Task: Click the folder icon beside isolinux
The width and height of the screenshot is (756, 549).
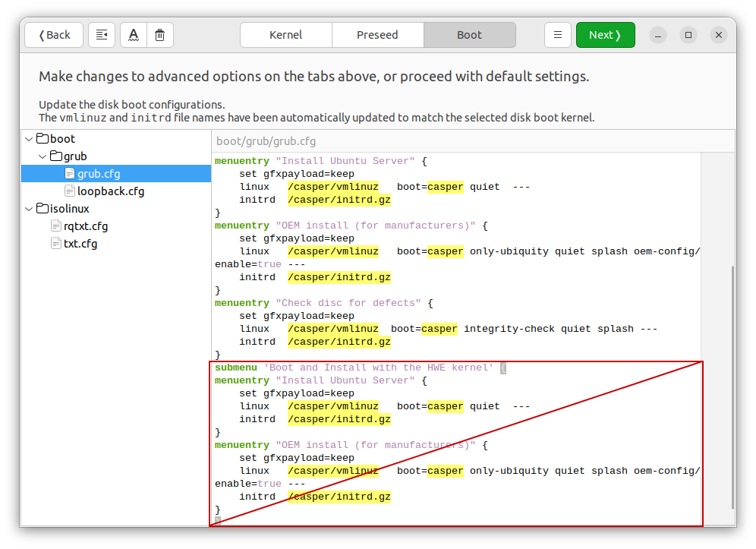Action: pyautogui.click(x=44, y=208)
